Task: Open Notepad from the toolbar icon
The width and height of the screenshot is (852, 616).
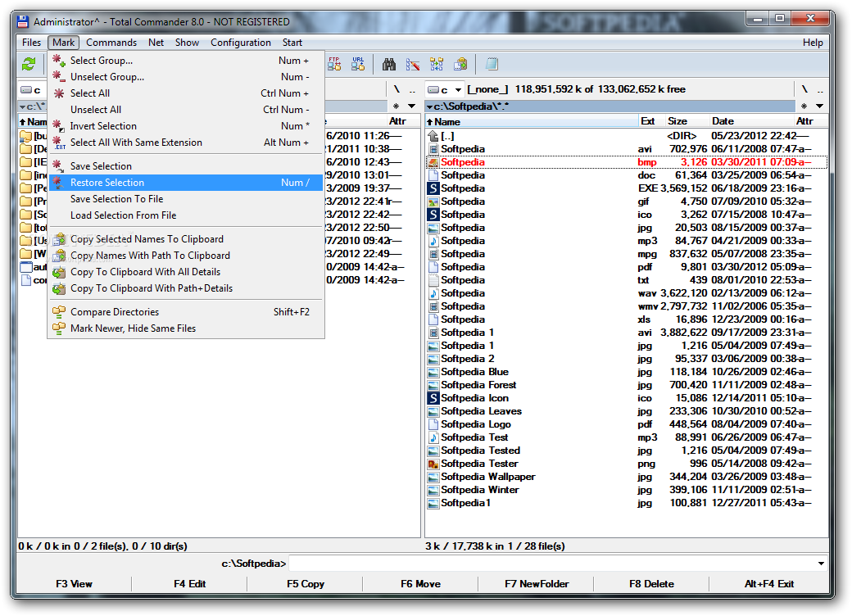Action: coord(492,64)
